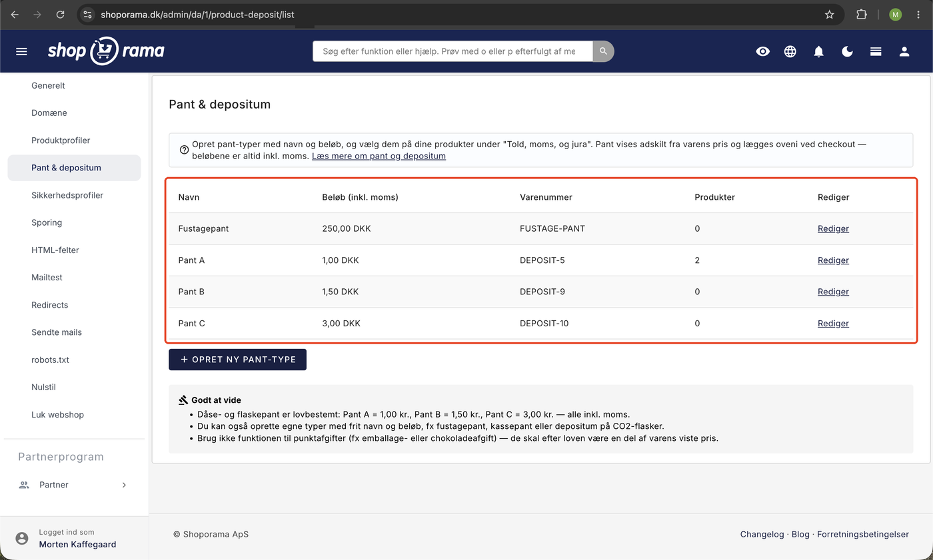The image size is (933, 560).
Task: Open the hamburger menu icon
Action: [x=21, y=51]
